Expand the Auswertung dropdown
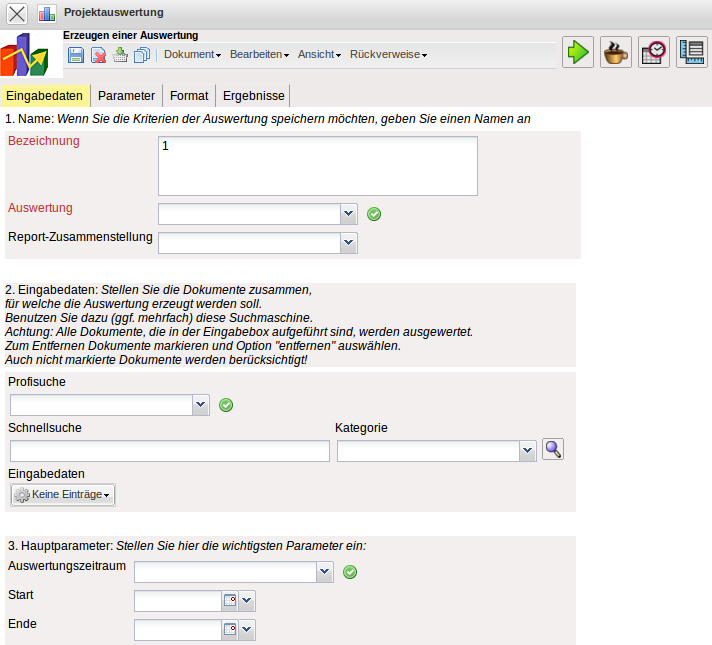This screenshot has width=712, height=645. pyautogui.click(x=348, y=214)
